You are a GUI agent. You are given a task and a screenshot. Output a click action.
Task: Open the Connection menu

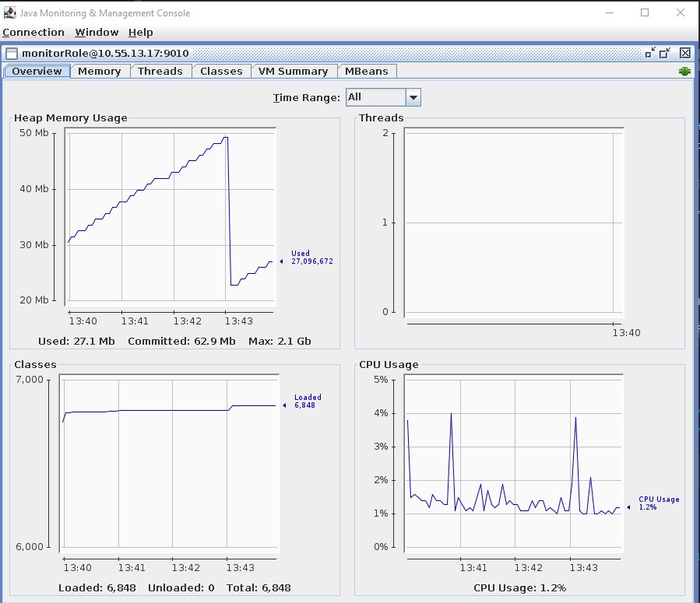pos(33,32)
